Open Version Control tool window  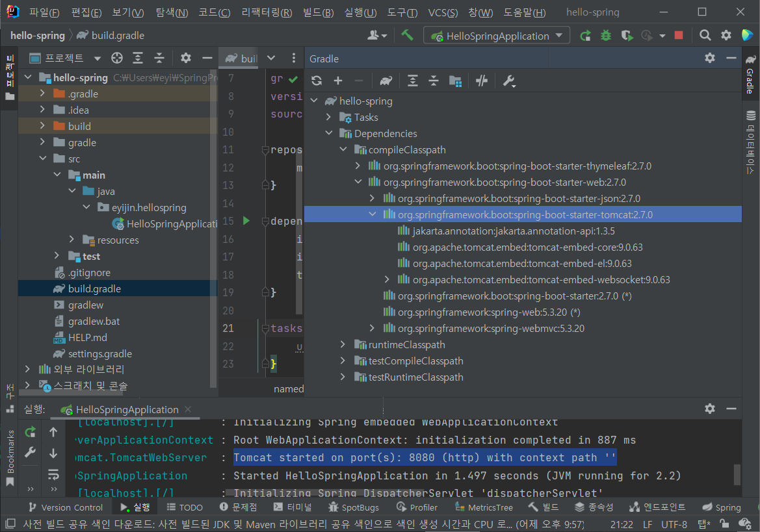click(66, 507)
